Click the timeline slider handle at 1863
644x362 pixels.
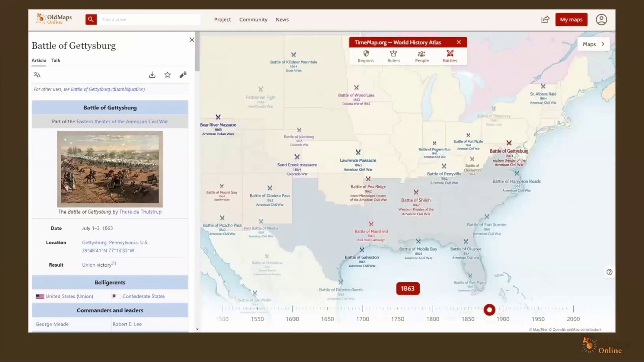coord(489,310)
